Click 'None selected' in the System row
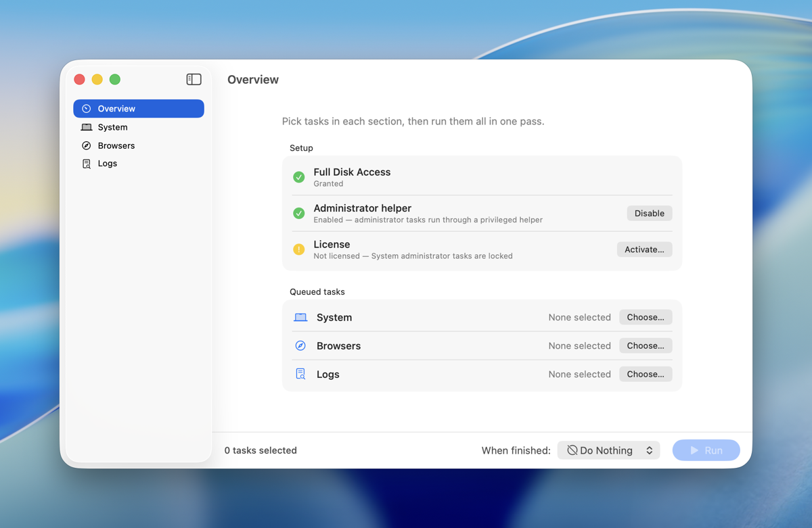Screen dimensions: 812x528 [580, 317]
